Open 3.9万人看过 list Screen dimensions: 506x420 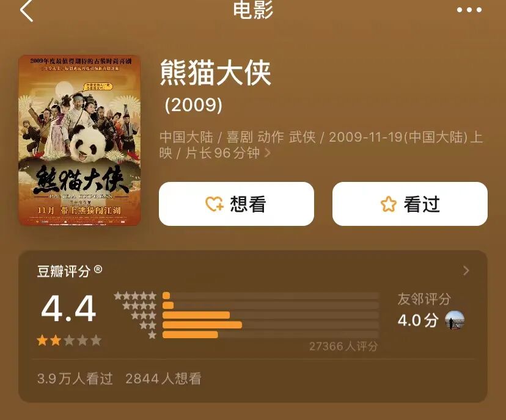click(75, 378)
